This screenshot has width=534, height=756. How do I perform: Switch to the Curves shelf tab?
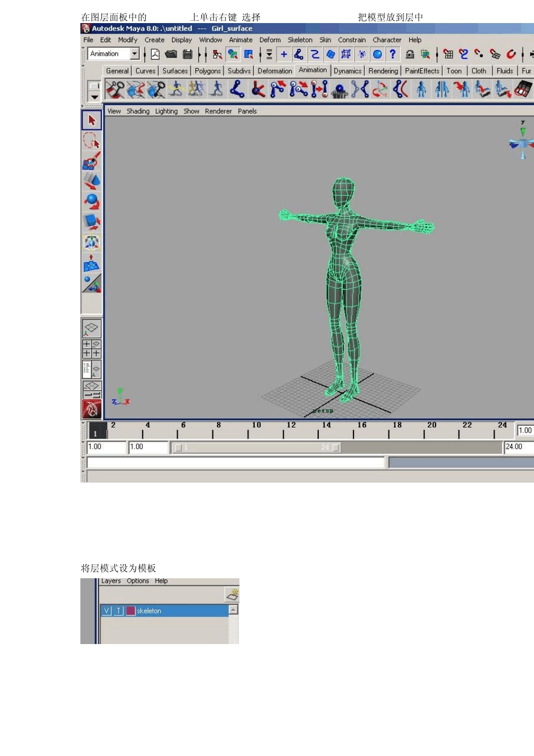(145, 71)
